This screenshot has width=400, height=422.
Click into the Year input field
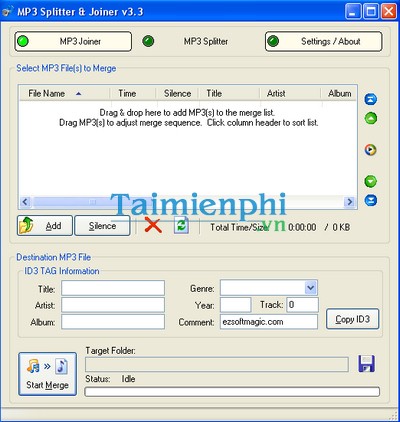point(236,305)
